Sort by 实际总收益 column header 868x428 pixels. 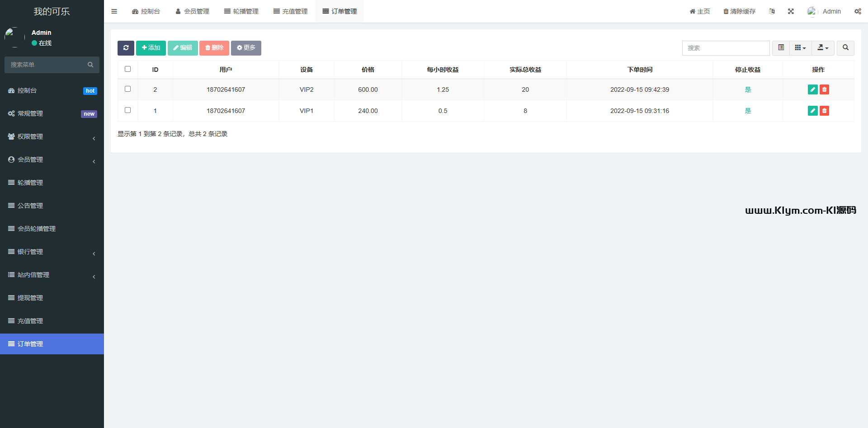click(x=525, y=70)
